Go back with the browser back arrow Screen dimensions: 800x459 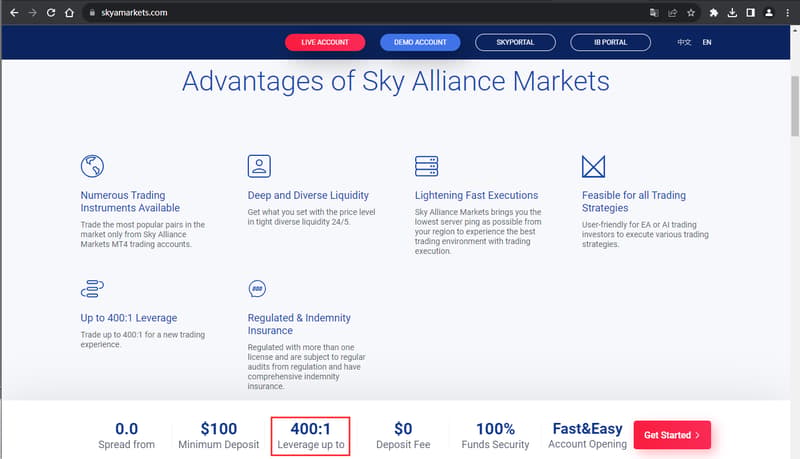coord(14,13)
